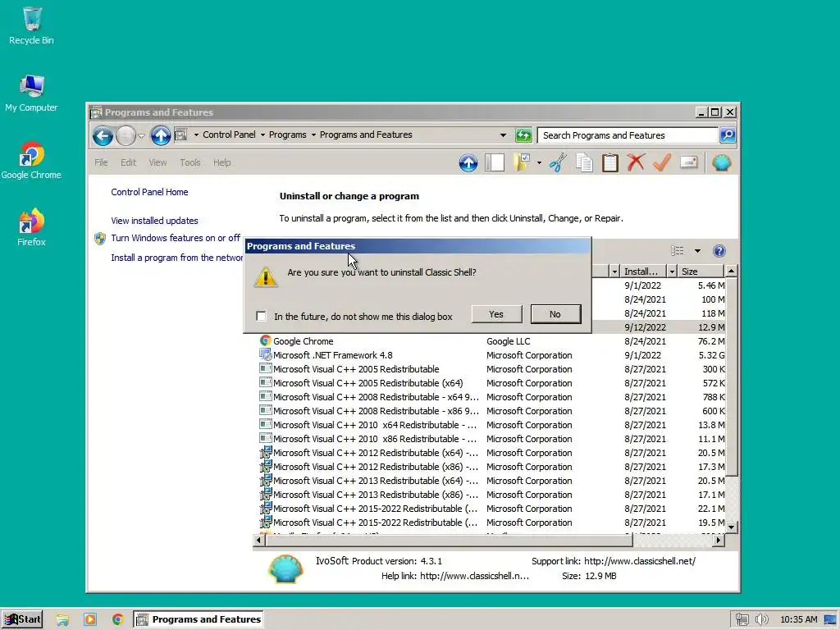Open the View menu

(x=157, y=162)
